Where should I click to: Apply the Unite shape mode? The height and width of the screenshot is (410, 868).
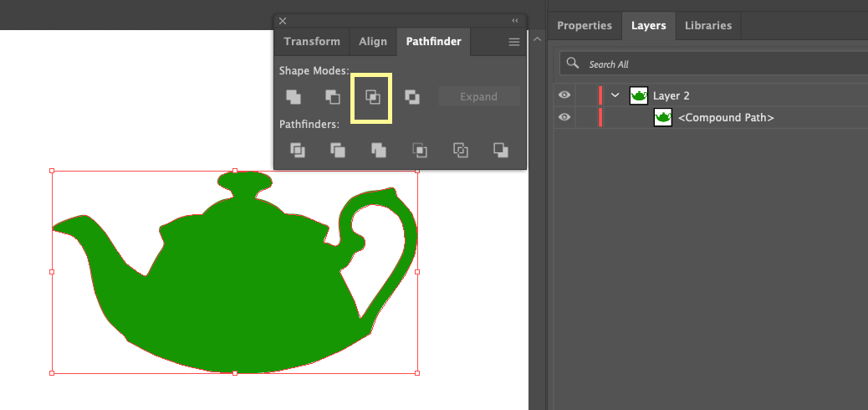[x=294, y=97]
